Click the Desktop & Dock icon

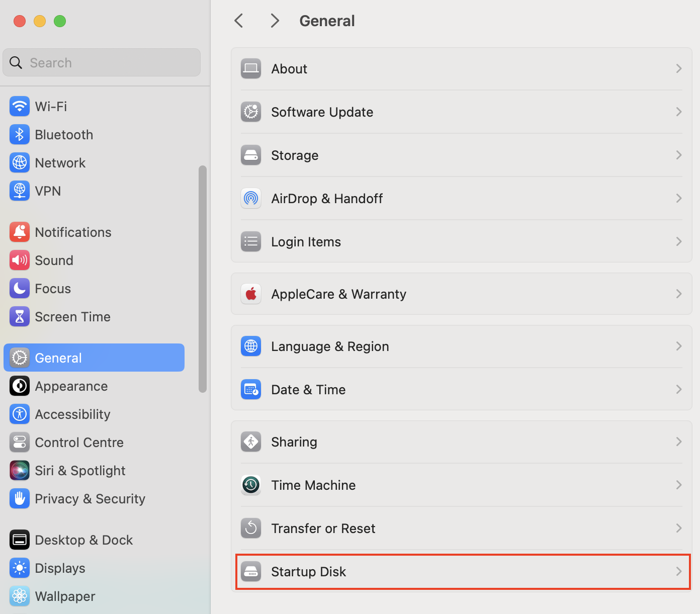pos(20,540)
